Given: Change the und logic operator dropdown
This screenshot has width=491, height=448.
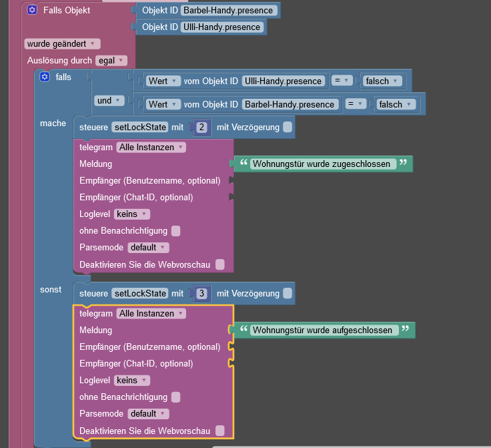Looking at the screenshot, I should tap(109, 101).
